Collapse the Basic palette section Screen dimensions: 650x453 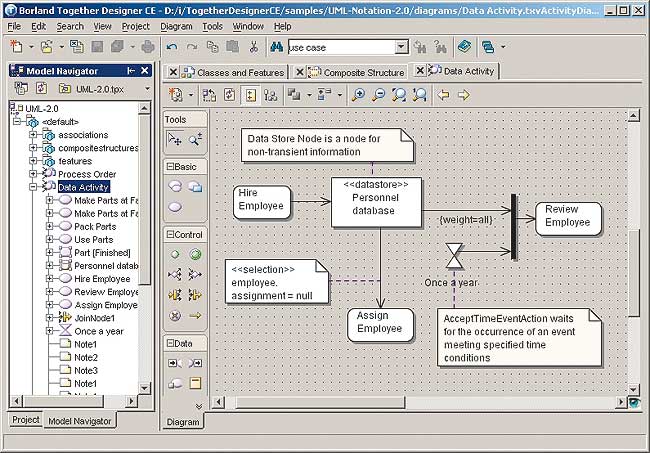[x=171, y=167]
